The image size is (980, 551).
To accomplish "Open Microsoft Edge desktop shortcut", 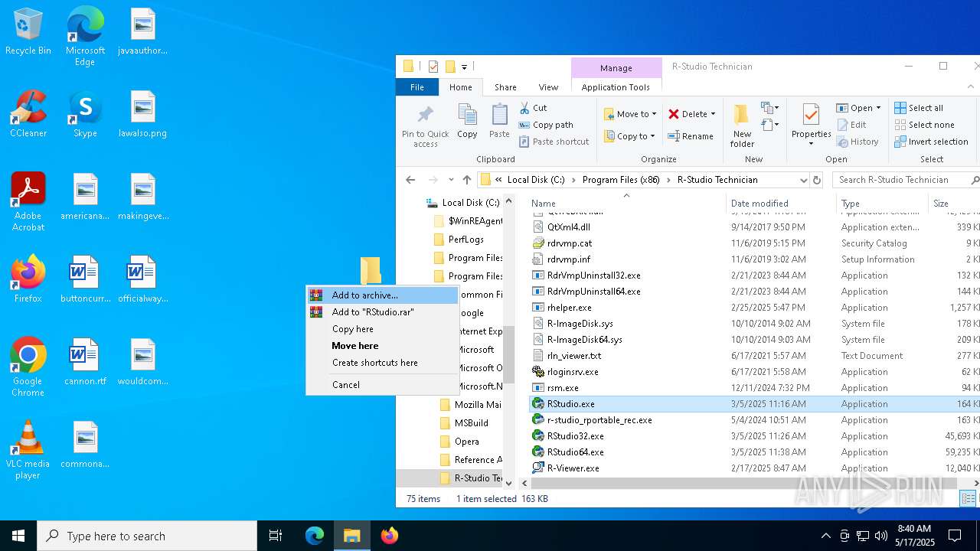I will tap(85, 37).
